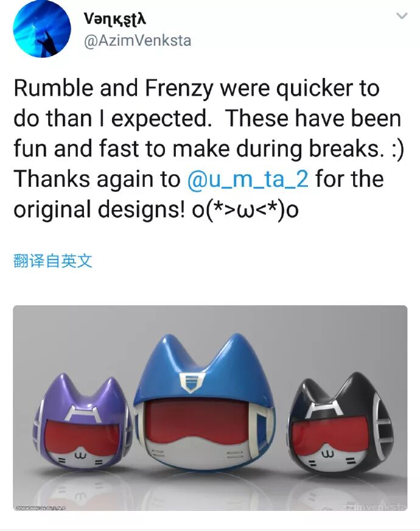Click the original design credit caption
Image resolution: width=420 pixels, height=531 pixels.
[x=41, y=507]
